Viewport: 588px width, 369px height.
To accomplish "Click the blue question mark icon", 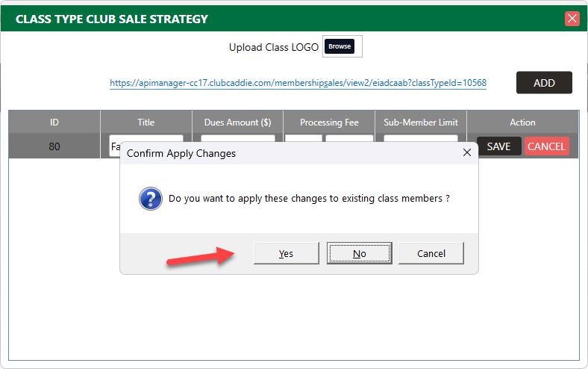I will pyautogui.click(x=151, y=199).
